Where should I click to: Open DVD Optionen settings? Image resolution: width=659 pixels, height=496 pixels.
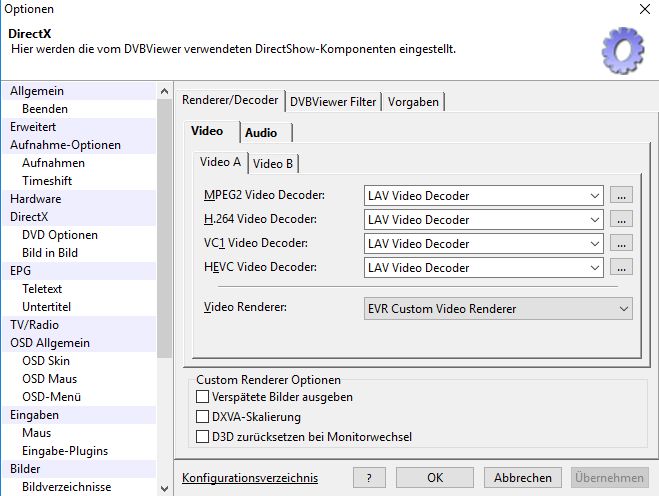(79, 235)
